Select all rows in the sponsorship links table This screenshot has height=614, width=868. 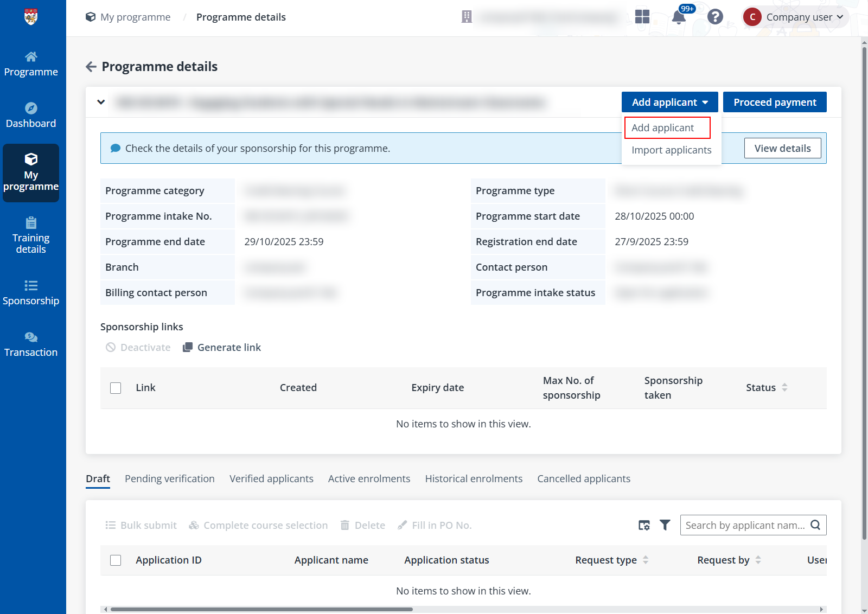coord(116,388)
